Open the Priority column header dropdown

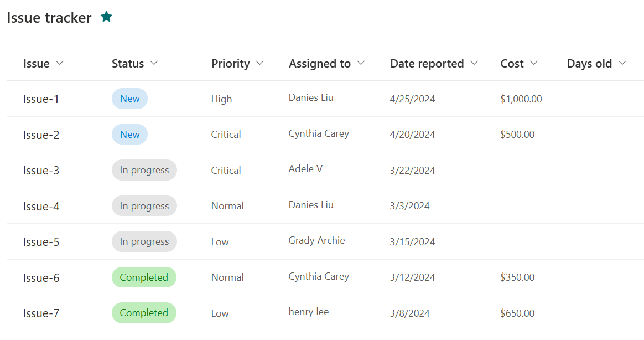259,63
